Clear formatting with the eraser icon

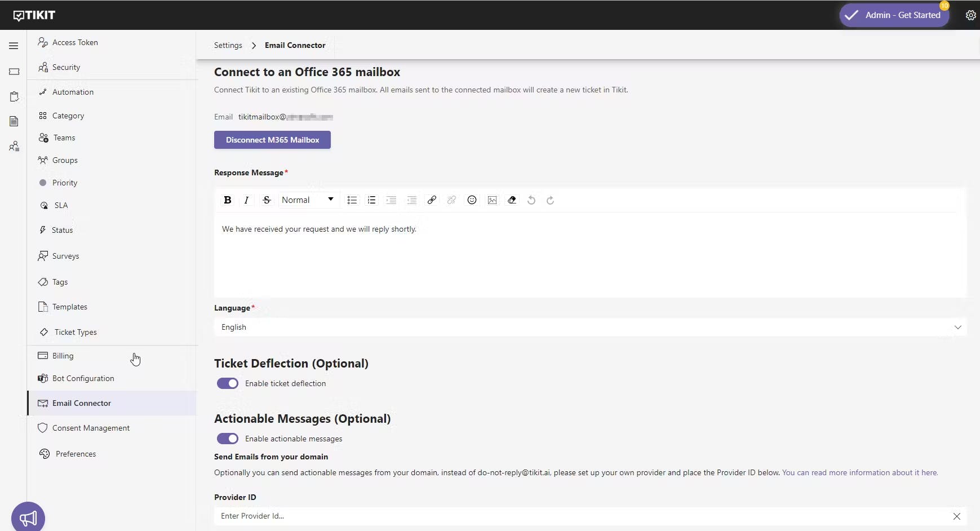(512, 200)
